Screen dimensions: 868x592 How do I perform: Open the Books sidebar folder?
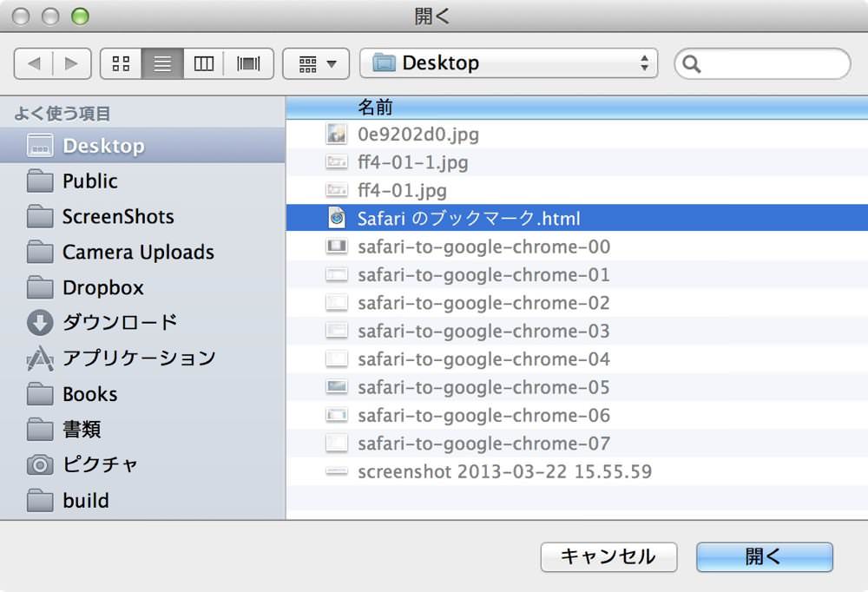point(143,394)
